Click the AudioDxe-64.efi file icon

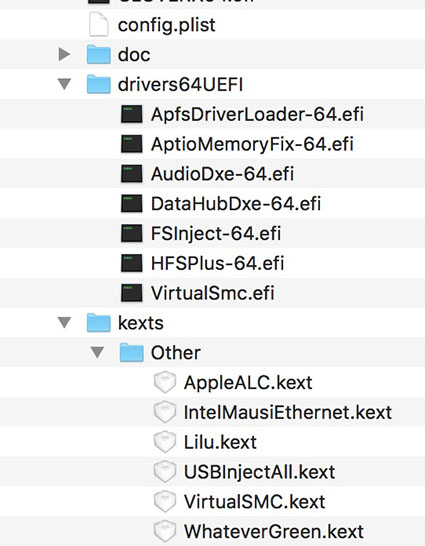[x=132, y=174]
